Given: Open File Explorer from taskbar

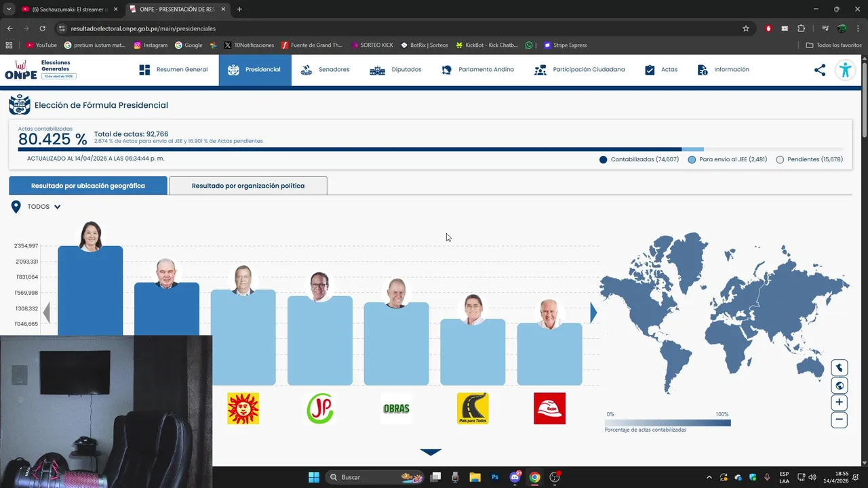Looking at the screenshot, I should [x=475, y=477].
